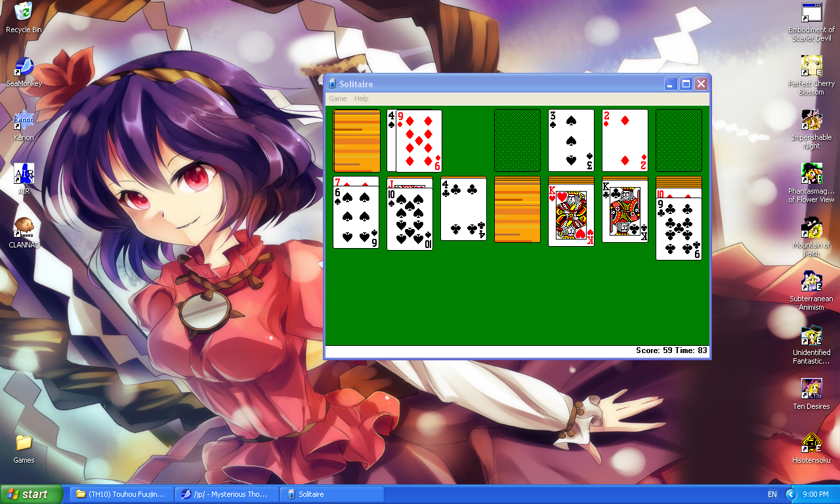Select the 3 of spades foundation card
This screenshot has width=840, height=504.
click(x=571, y=140)
